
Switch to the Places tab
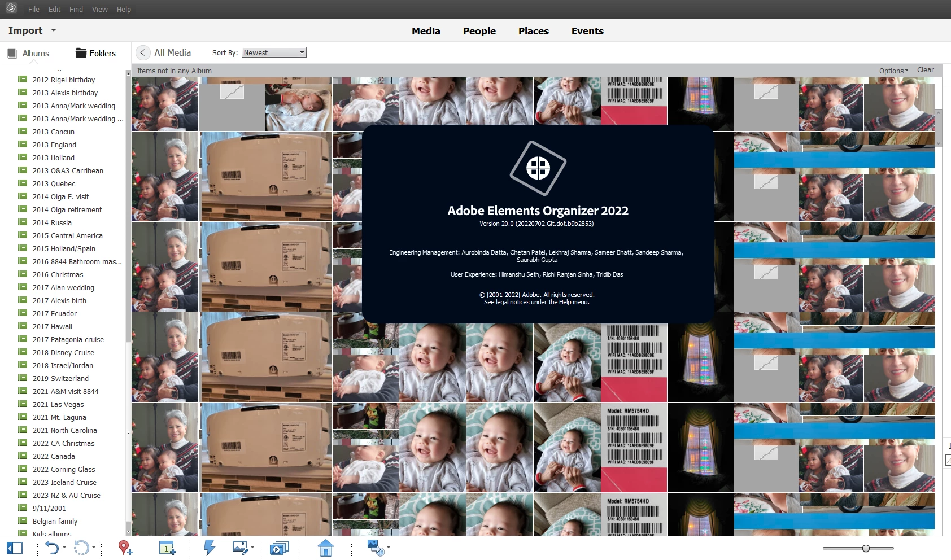click(534, 31)
